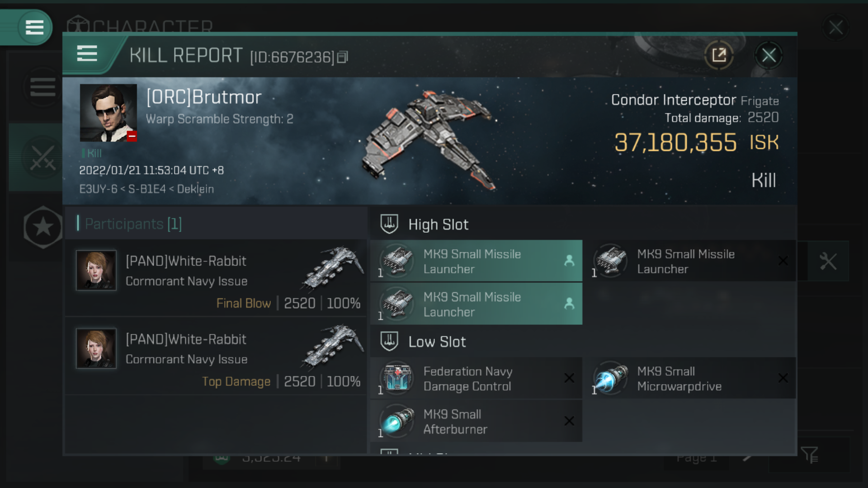Viewport: 868px width, 488px height.
Task: Dismiss MK9 Small Missile Launcher top-right
Action: (x=783, y=260)
